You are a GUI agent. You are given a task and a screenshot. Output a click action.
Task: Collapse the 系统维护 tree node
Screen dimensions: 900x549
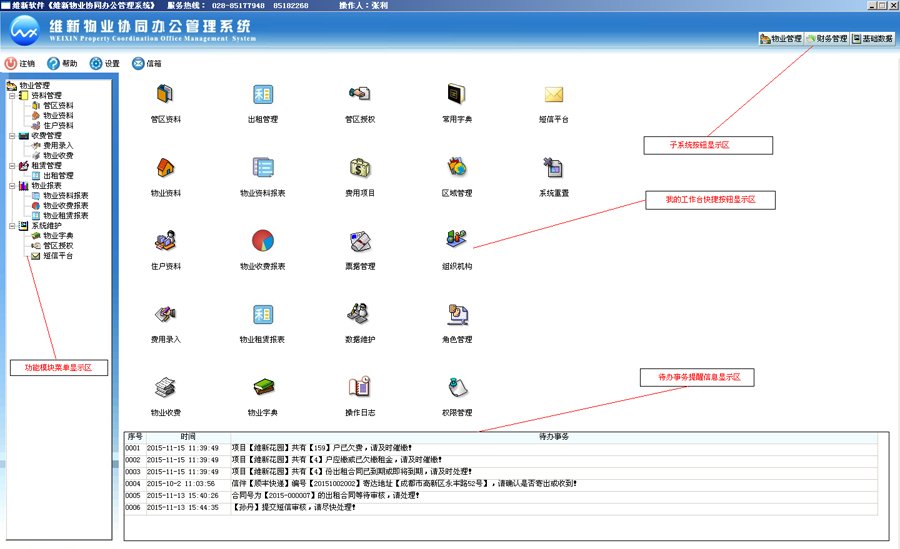click(x=12, y=226)
